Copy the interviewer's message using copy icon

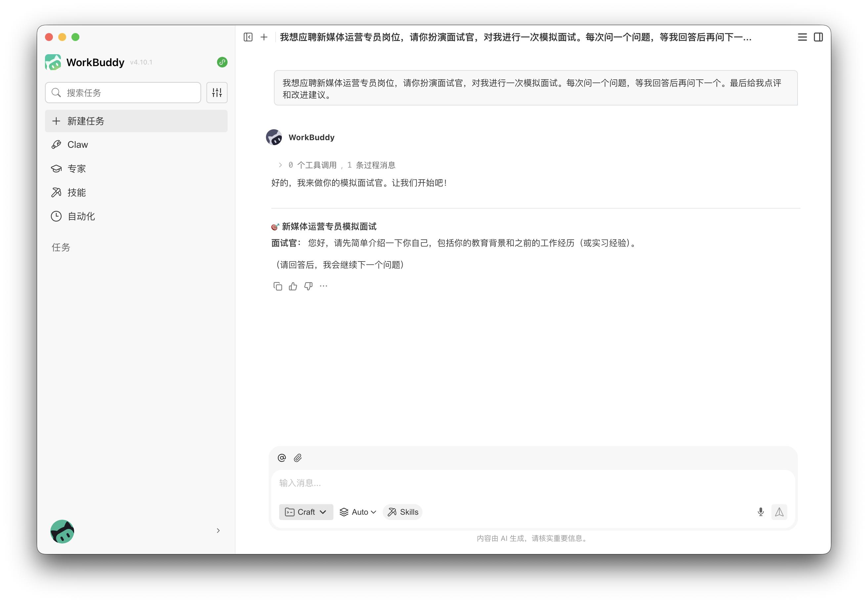278,286
